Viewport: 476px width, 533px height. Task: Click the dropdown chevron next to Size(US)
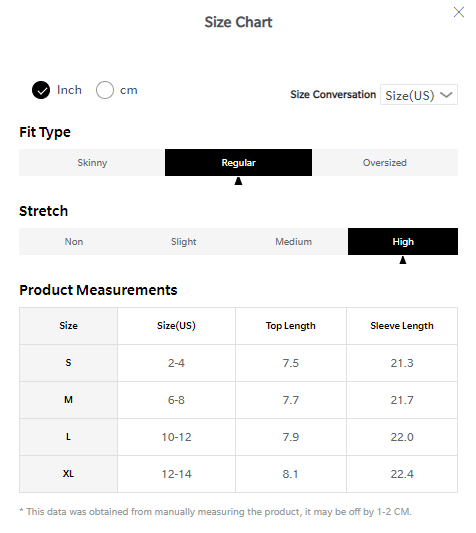point(446,95)
